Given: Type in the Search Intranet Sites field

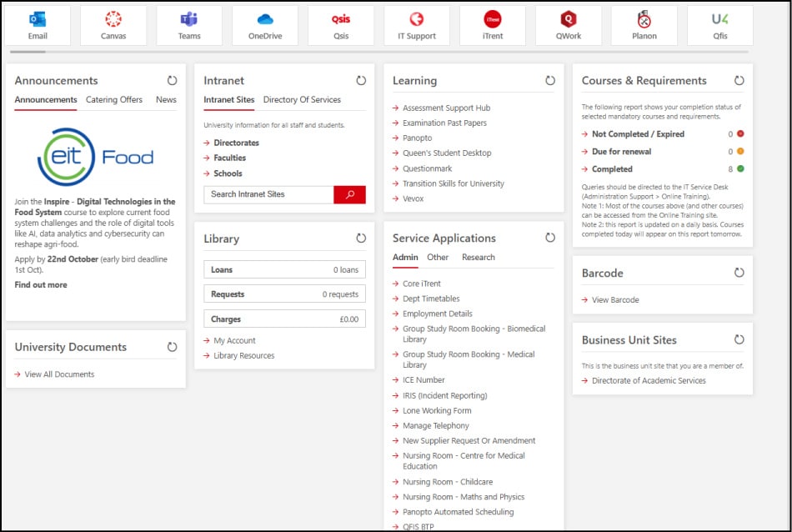Looking at the screenshot, I should pyautogui.click(x=268, y=194).
